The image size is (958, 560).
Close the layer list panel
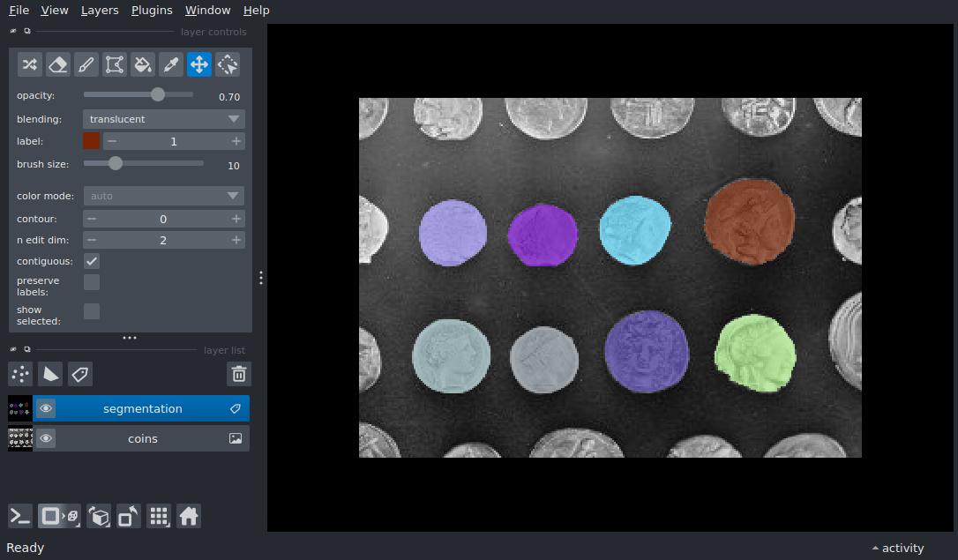click(x=13, y=349)
